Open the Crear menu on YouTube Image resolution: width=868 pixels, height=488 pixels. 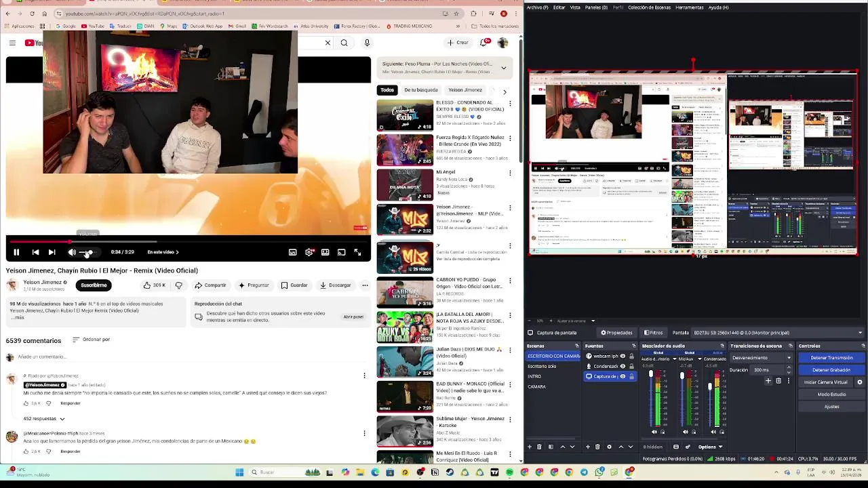458,43
